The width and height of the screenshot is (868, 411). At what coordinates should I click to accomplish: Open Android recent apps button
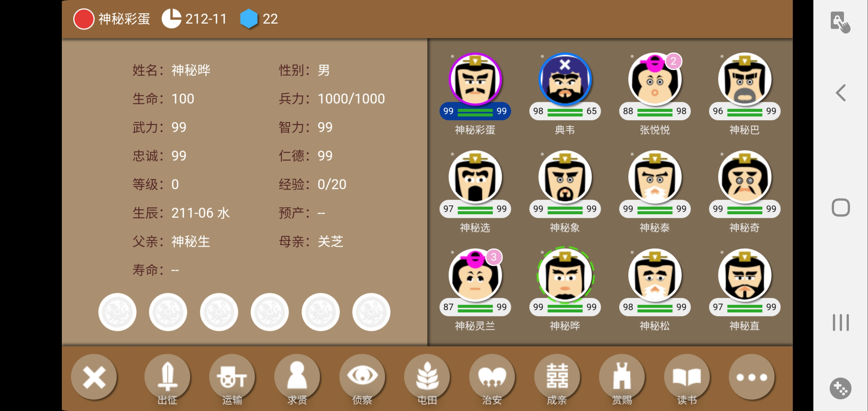[x=841, y=323]
